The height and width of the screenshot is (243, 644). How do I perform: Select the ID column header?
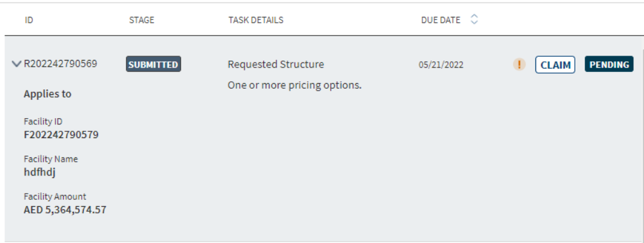coord(29,20)
